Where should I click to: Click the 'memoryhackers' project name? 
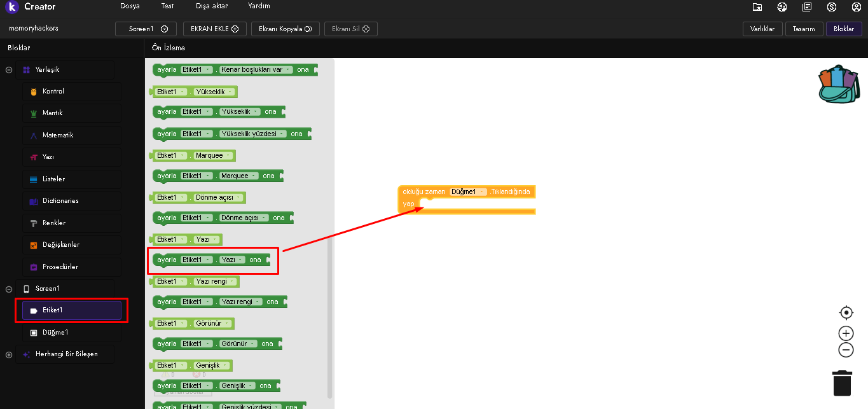(x=34, y=29)
